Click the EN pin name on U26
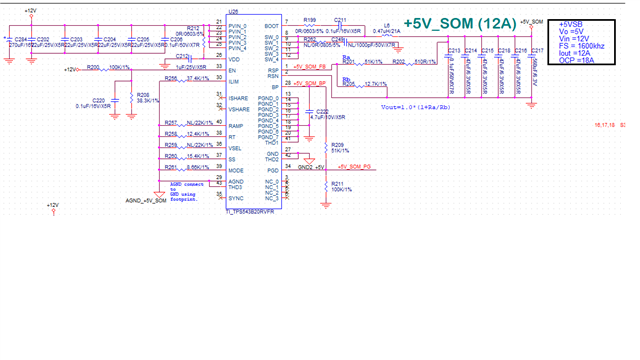The width and height of the screenshot is (640, 360). (232, 70)
